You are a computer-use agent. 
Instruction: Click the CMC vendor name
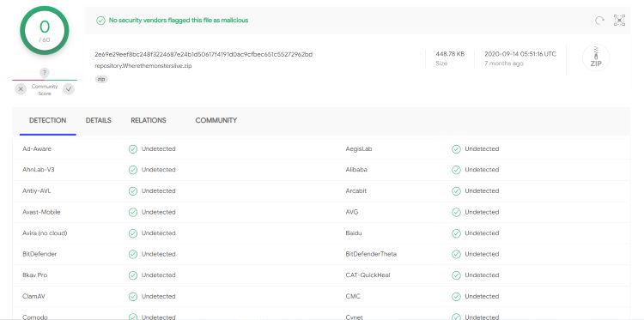[353, 296]
